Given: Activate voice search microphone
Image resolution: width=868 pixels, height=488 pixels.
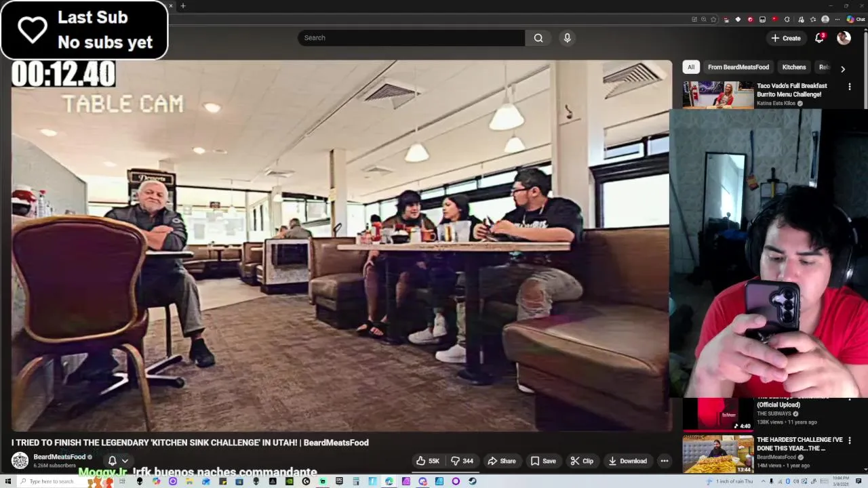Looking at the screenshot, I should [568, 38].
